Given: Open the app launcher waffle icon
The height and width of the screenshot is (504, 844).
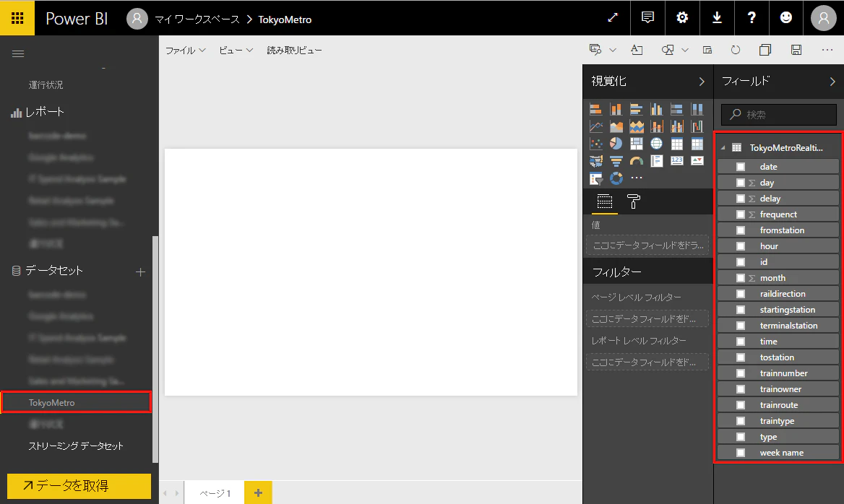Looking at the screenshot, I should click(x=17, y=18).
